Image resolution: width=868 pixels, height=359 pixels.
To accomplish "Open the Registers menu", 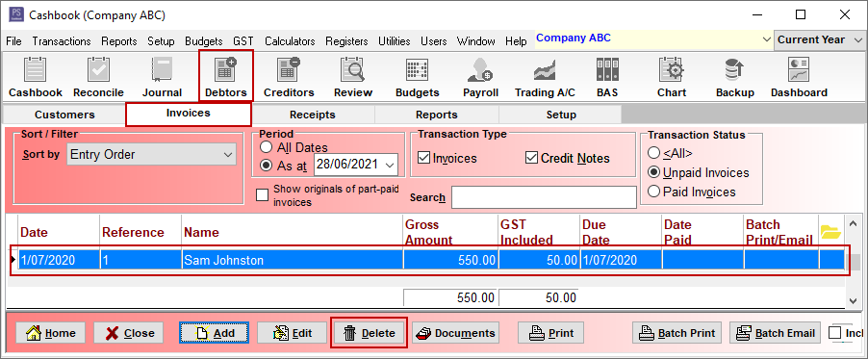I will click(x=346, y=41).
